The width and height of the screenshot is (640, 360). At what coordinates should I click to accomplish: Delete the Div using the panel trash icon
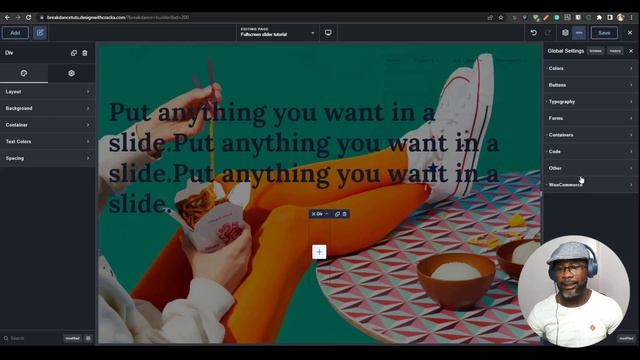[x=85, y=53]
